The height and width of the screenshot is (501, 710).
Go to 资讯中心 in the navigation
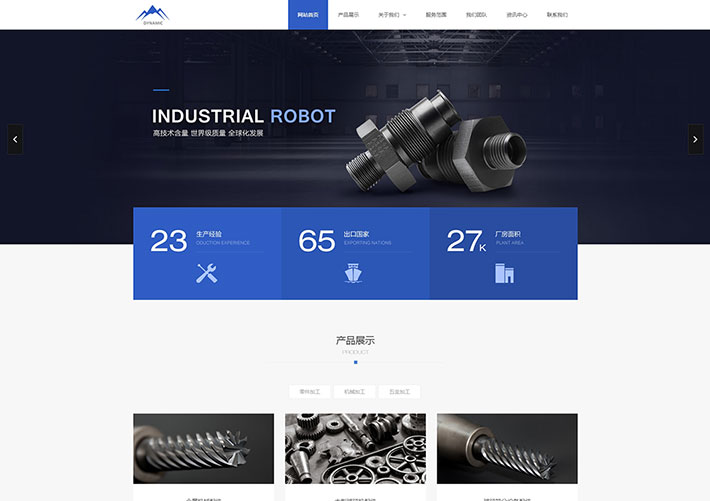[517, 15]
